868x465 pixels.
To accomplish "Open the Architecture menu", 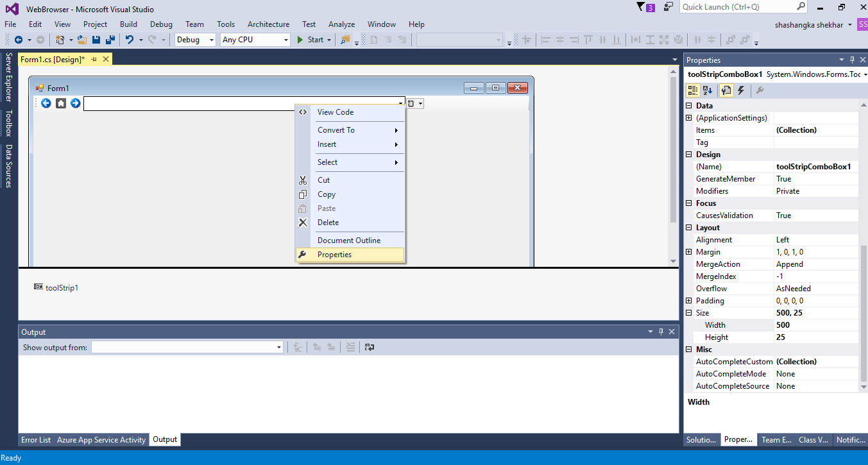I will point(268,24).
